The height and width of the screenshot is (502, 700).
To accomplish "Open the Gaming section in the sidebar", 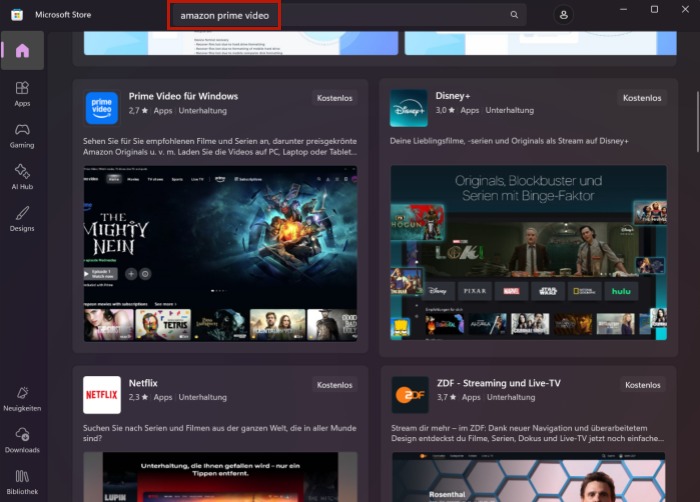I will click(x=22, y=136).
